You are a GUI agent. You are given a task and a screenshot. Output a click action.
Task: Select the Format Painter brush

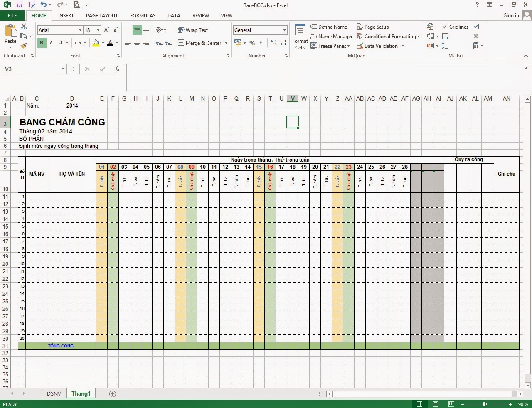tap(24, 46)
